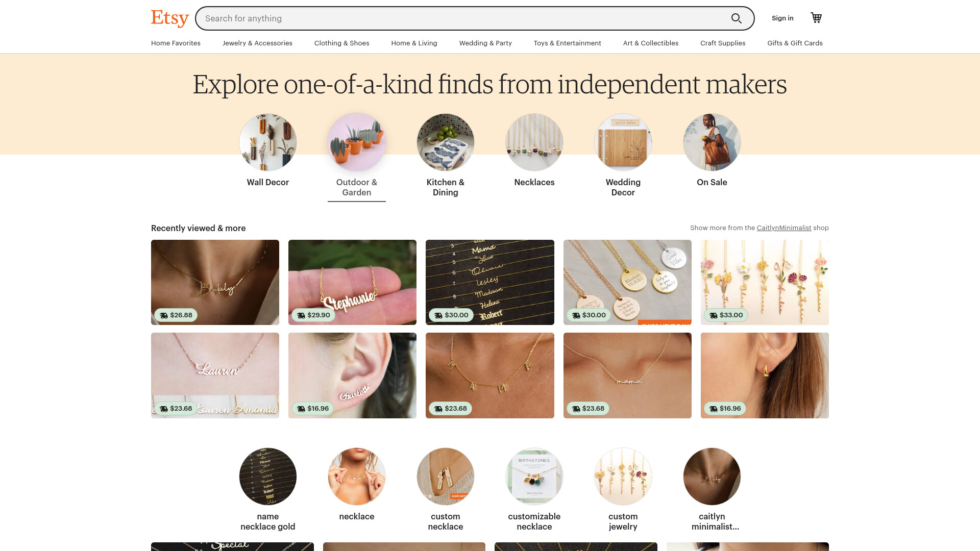The image size is (980, 551).
Task: Click the birthstones customizable necklace circle
Action: [x=534, y=477]
